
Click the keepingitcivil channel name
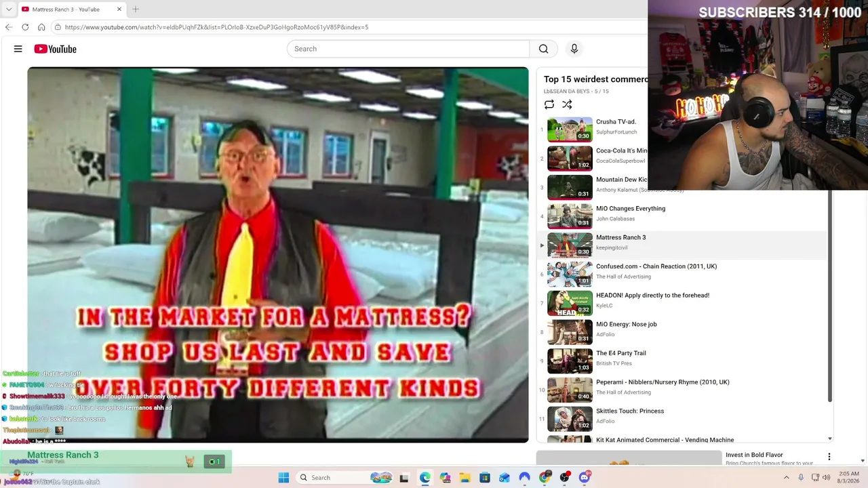pyautogui.click(x=612, y=248)
